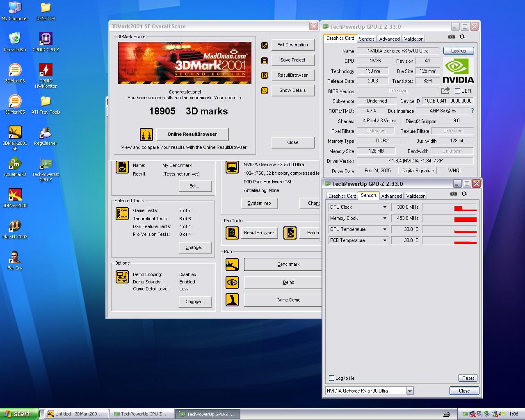Viewport: 525px width, 420px height.
Task: Click the Online ResultBrowser button
Action: [192, 134]
